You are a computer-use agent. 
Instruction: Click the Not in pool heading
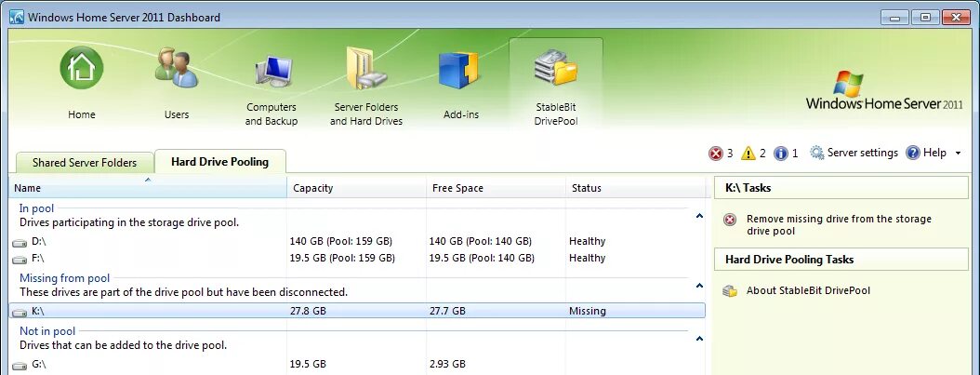pos(46,331)
